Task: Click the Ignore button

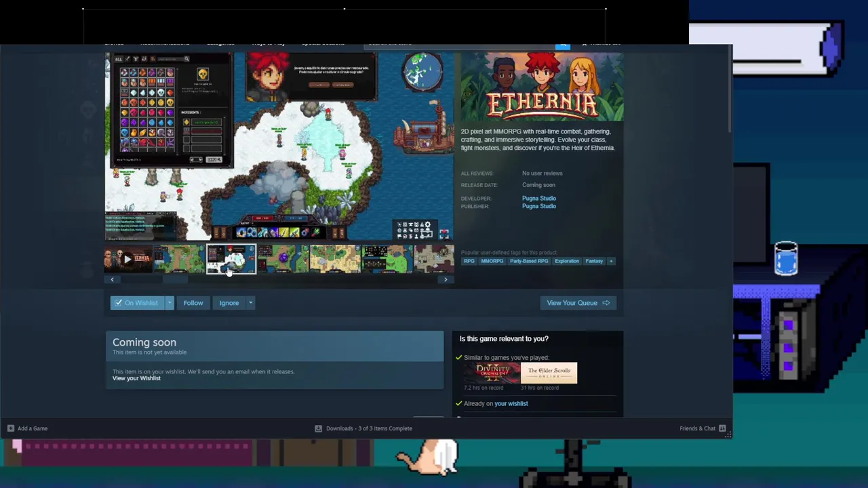Action: (229, 303)
